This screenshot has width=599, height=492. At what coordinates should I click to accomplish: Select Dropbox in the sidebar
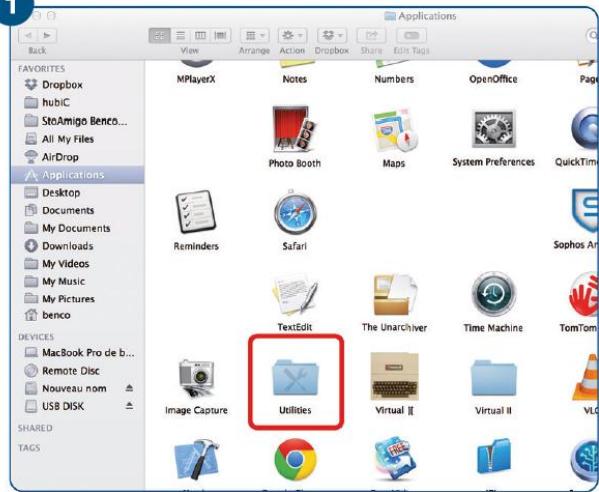coord(78,84)
